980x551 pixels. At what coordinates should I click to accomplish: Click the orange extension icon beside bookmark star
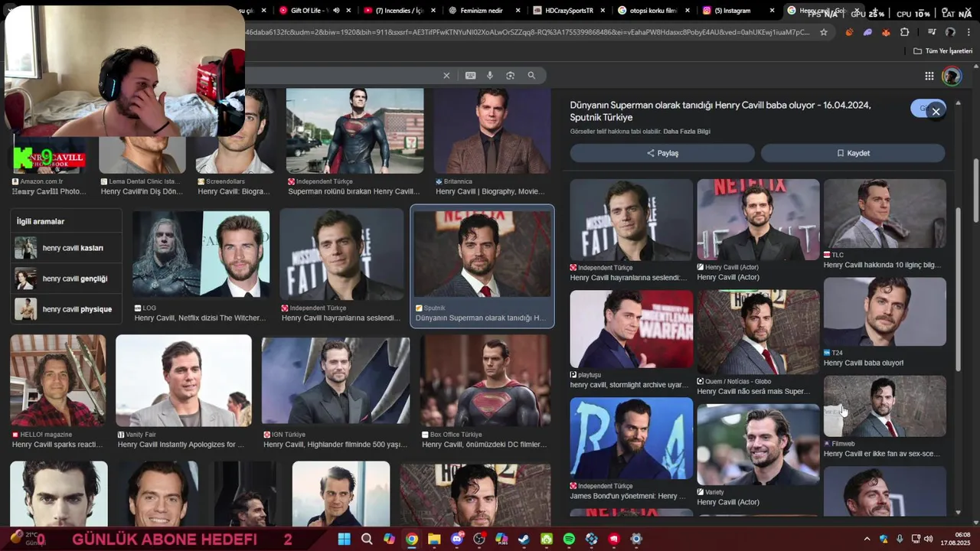(849, 32)
